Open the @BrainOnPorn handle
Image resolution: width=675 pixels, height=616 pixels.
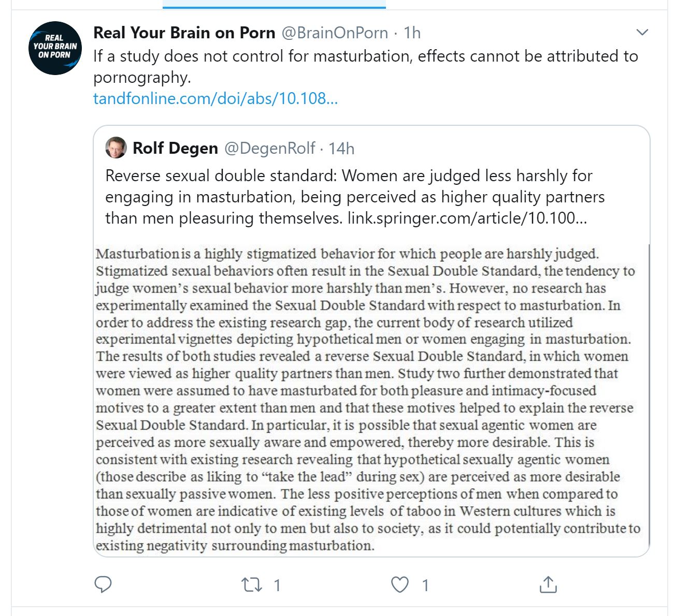tap(335, 33)
